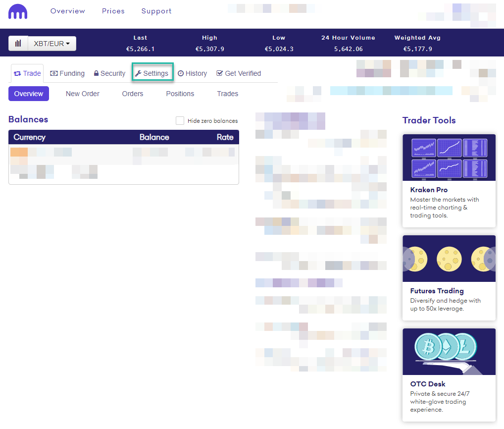Open the New Order tab
This screenshot has width=504, height=429.
click(82, 94)
